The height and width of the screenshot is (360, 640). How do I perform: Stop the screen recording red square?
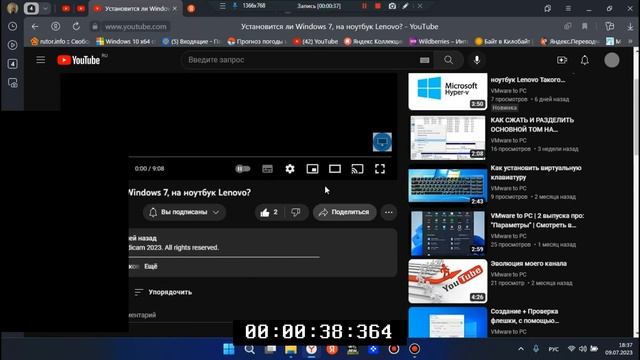tap(378, 6)
